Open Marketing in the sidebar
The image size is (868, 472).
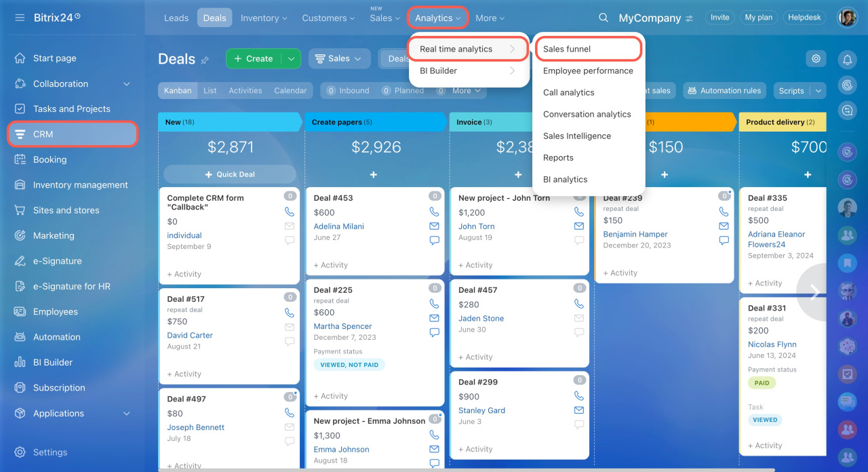[x=54, y=235]
